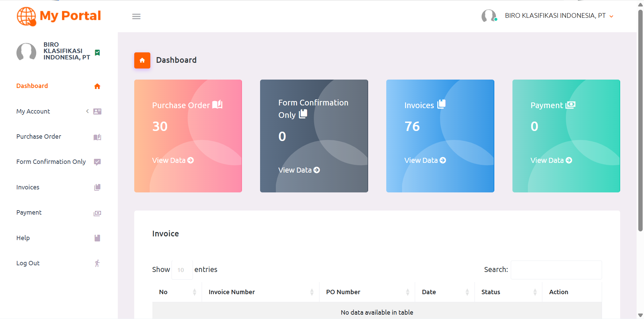Click the scrollbar down arrow

click(x=640, y=315)
